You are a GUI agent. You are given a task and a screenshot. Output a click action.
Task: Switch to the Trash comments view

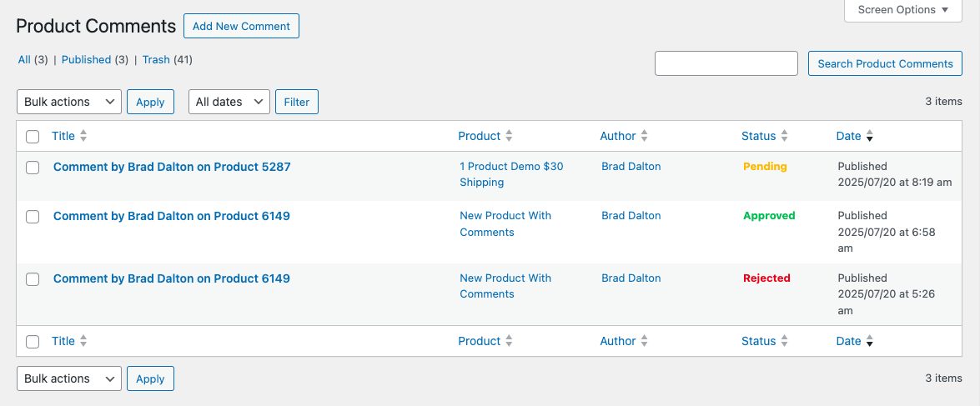(156, 60)
